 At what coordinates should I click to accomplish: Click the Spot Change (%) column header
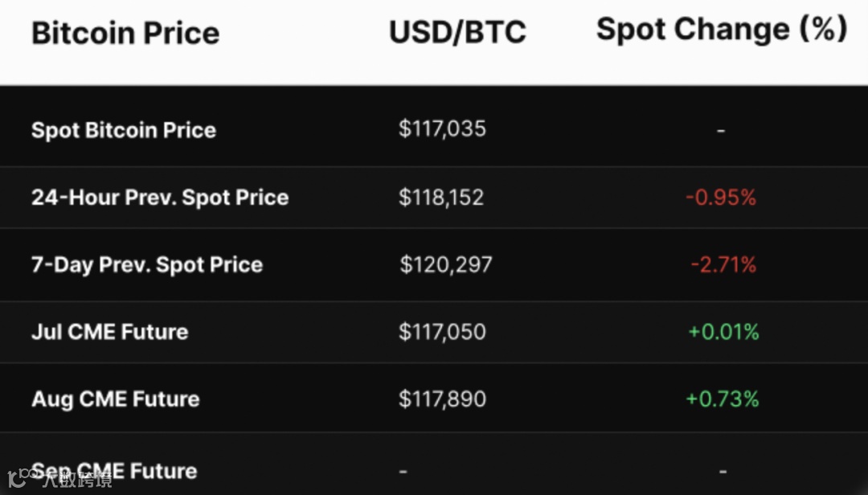point(721,30)
